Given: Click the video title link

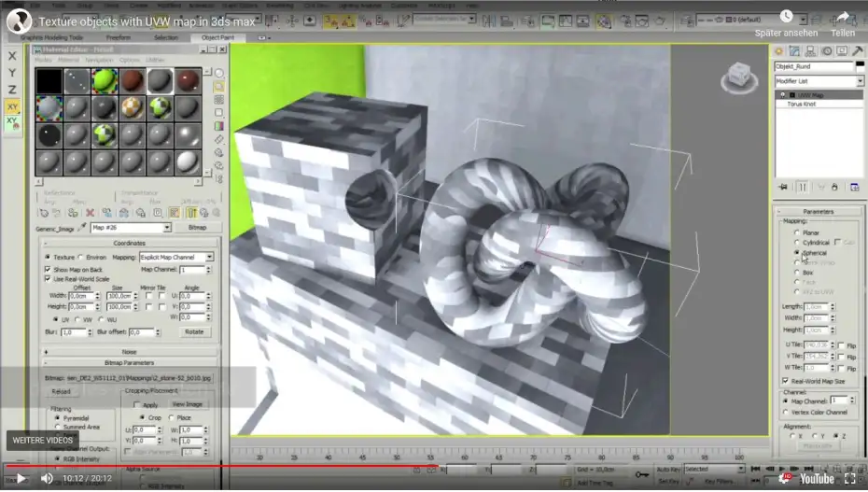Looking at the screenshot, I should 147,22.
